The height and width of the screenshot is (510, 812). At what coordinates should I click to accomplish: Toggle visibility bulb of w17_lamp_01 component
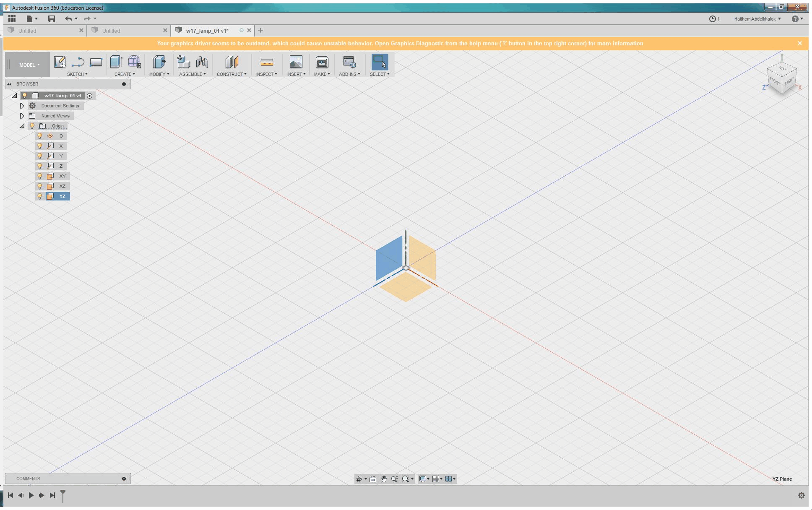tap(25, 96)
